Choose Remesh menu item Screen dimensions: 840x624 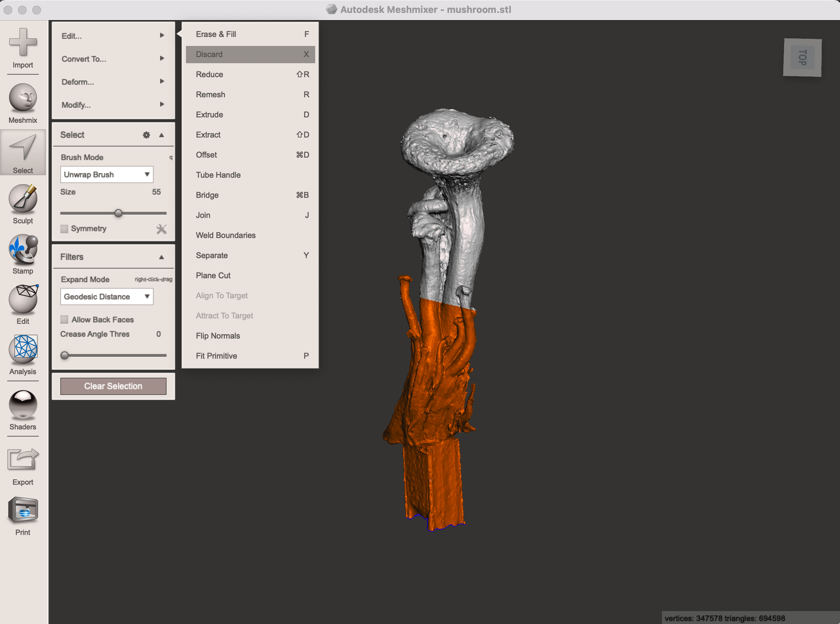[250, 94]
